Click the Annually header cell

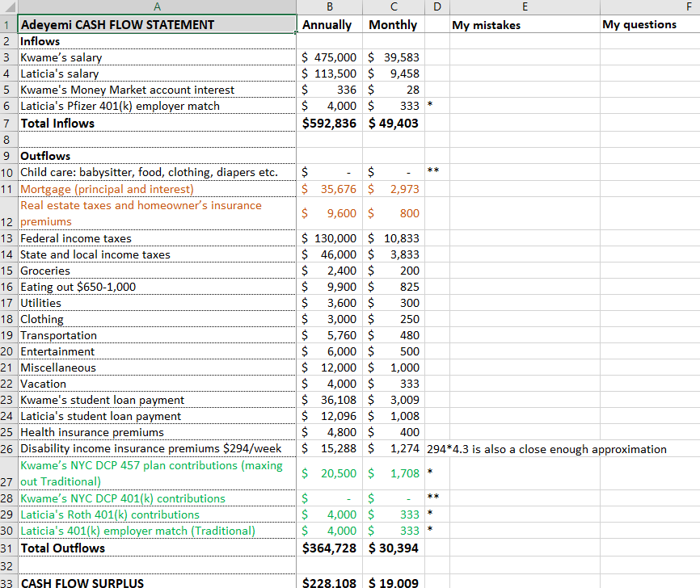pyautogui.click(x=329, y=24)
